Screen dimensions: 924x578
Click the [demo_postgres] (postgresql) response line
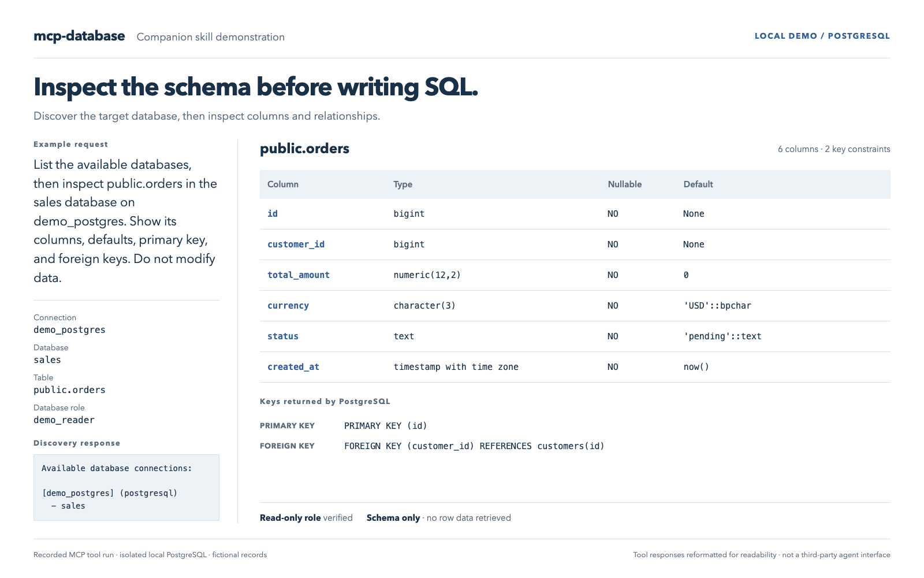(x=110, y=493)
